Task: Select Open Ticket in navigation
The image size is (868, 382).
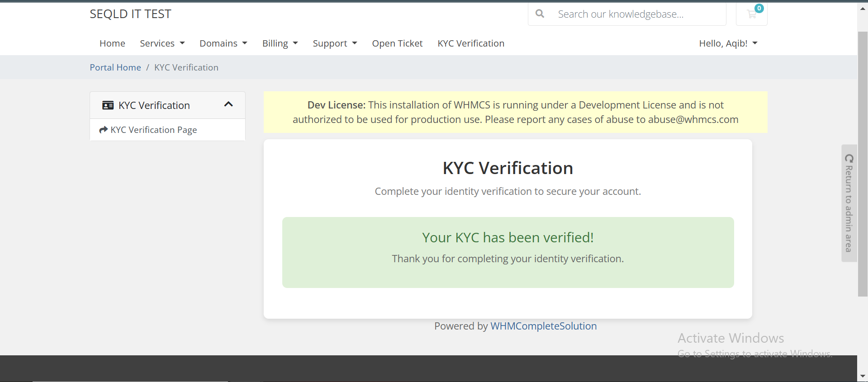Action: (397, 43)
